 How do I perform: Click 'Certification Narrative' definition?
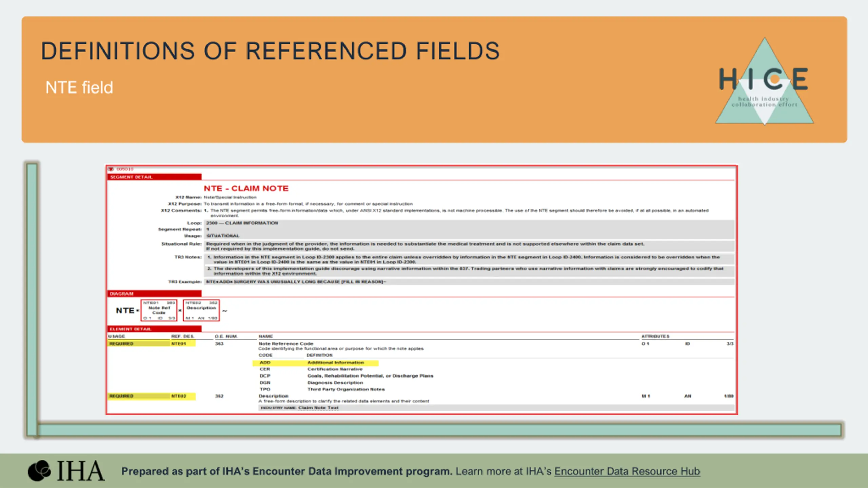[335, 369]
